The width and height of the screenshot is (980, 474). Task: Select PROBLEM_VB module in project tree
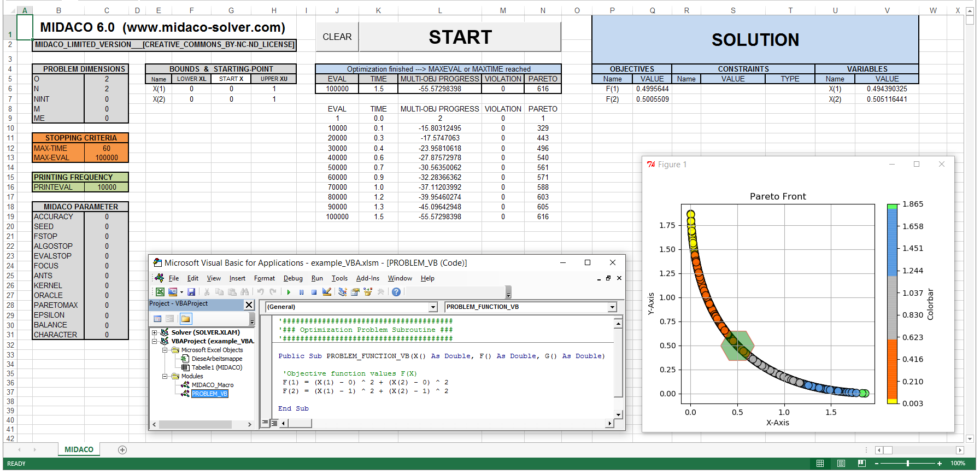pyautogui.click(x=209, y=394)
